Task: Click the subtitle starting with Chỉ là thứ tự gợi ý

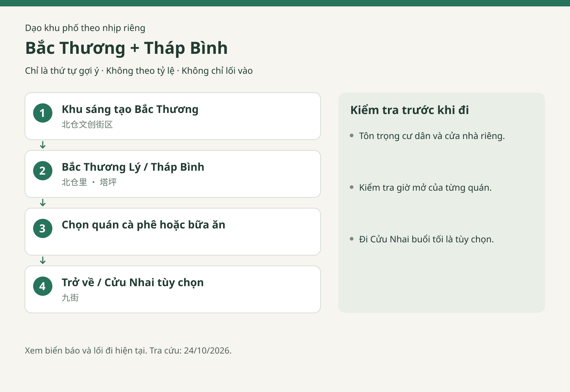Action: pos(139,71)
